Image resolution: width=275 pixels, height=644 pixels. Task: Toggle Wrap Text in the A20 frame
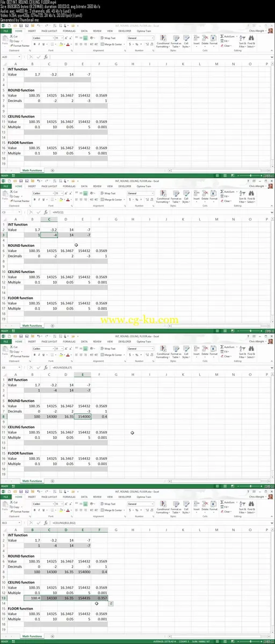click(108, 38)
